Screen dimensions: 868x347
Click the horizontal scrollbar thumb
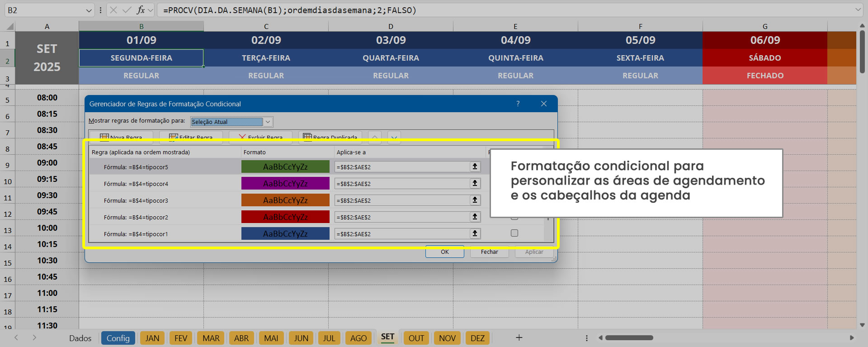pyautogui.click(x=629, y=337)
